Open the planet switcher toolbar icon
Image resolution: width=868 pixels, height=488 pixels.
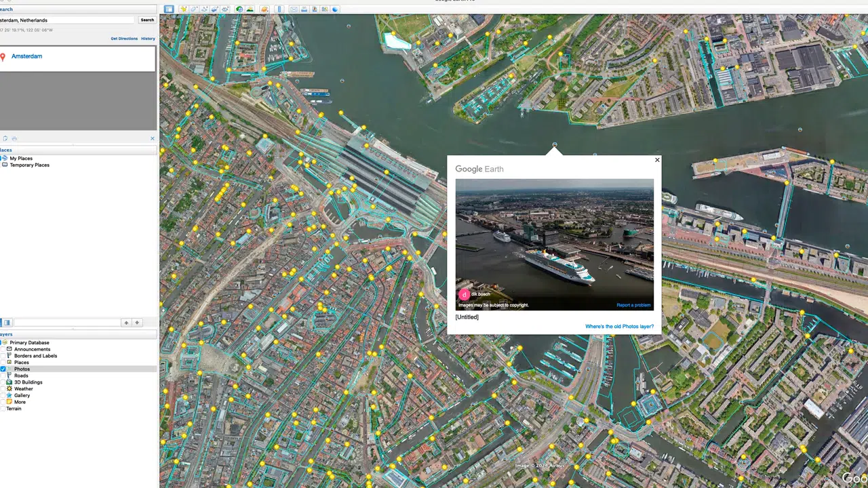[264, 9]
